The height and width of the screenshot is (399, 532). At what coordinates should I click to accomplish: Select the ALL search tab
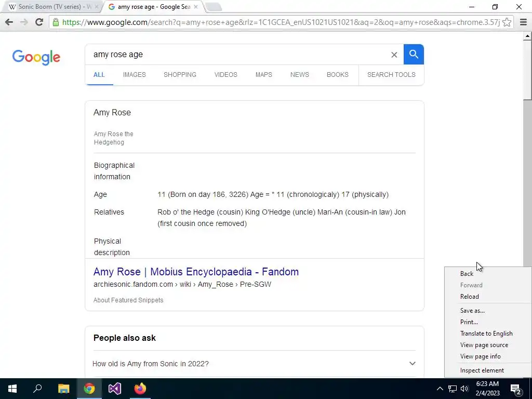(99, 75)
